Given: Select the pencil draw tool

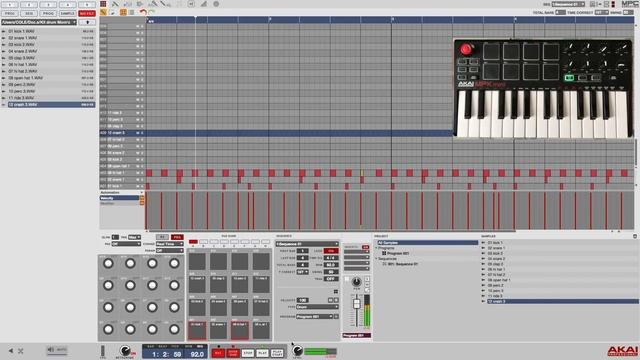Looking at the screenshot, I should (x=103, y=13).
